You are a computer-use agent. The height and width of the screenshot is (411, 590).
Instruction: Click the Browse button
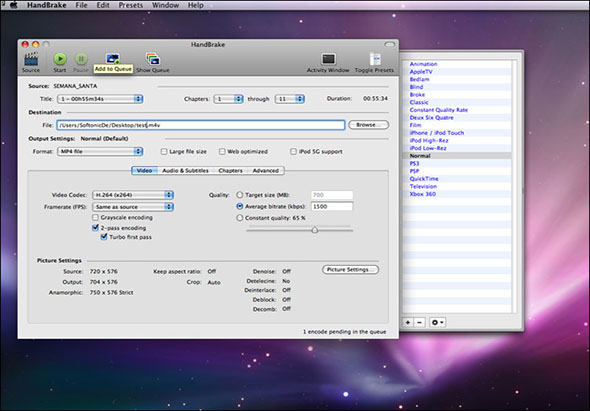[369, 125]
